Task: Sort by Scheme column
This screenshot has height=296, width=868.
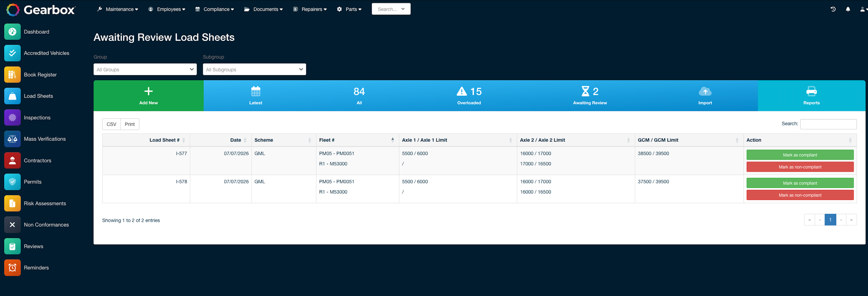Action: (284, 140)
